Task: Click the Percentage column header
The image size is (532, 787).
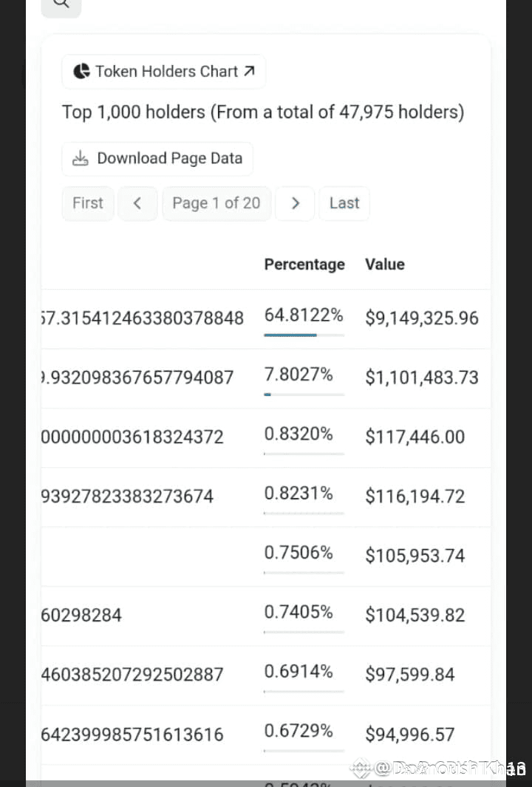Action: point(304,264)
